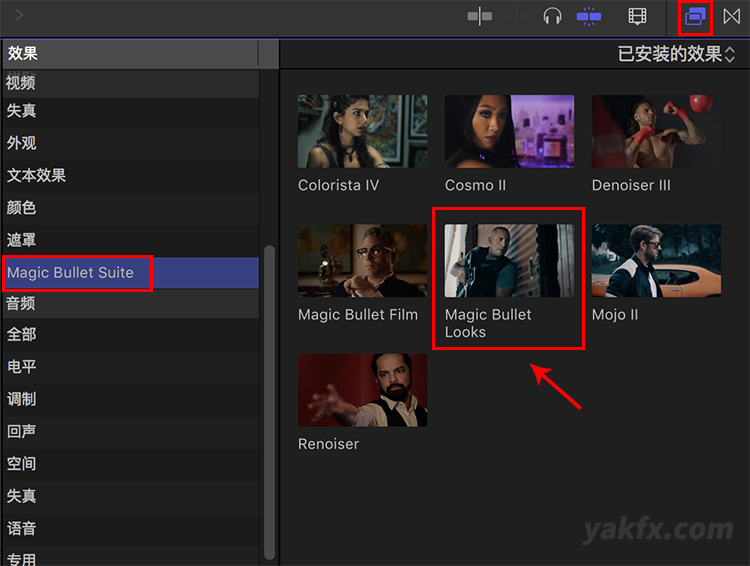
Task: Select Magic Bullet Suite category
Action: coord(131,273)
